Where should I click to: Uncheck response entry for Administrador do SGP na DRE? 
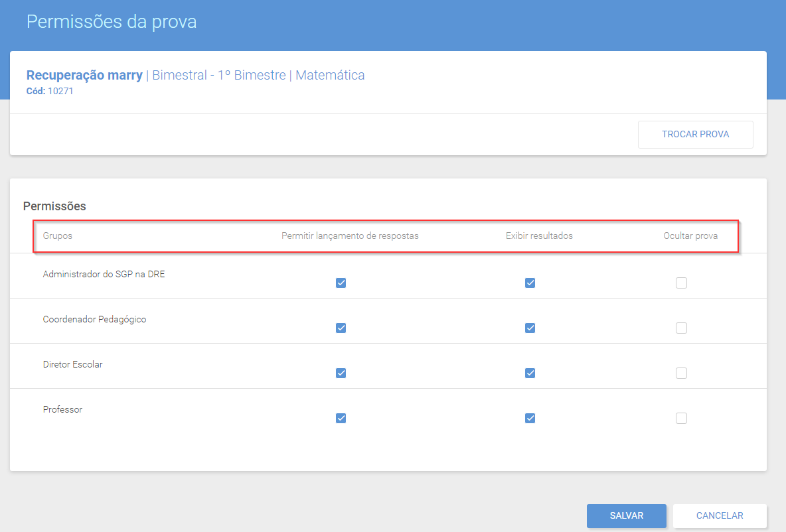tap(341, 283)
